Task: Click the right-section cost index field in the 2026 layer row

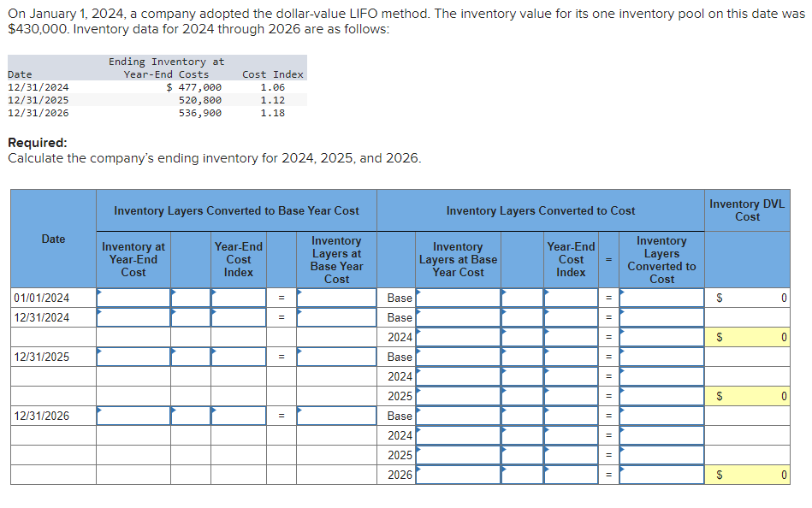Action: pyautogui.click(x=572, y=475)
